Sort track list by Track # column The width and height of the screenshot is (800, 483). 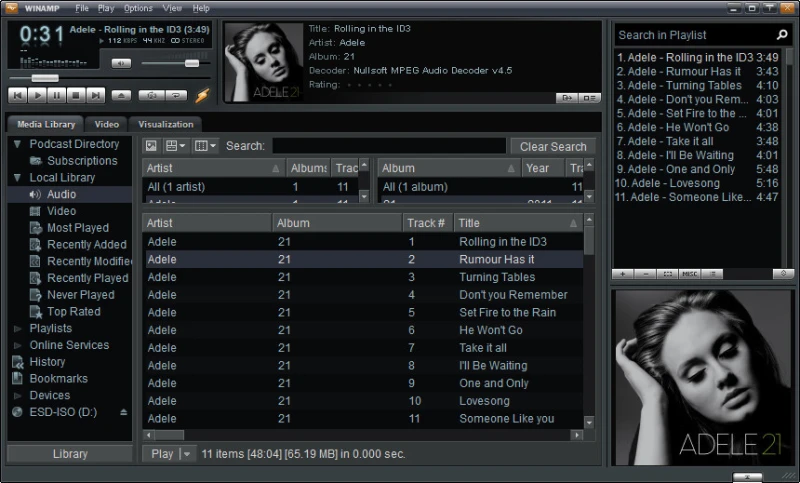428,223
